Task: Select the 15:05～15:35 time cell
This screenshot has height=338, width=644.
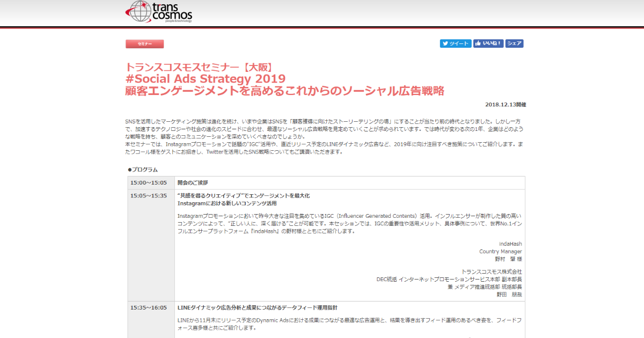Action: 151,245
